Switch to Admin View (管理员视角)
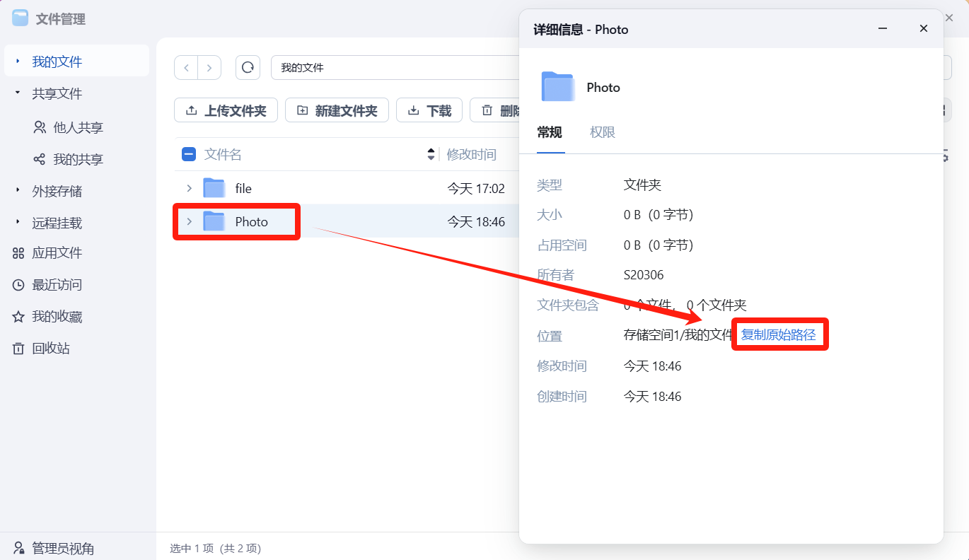Image resolution: width=969 pixels, height=560 pixels. point(62,548)
